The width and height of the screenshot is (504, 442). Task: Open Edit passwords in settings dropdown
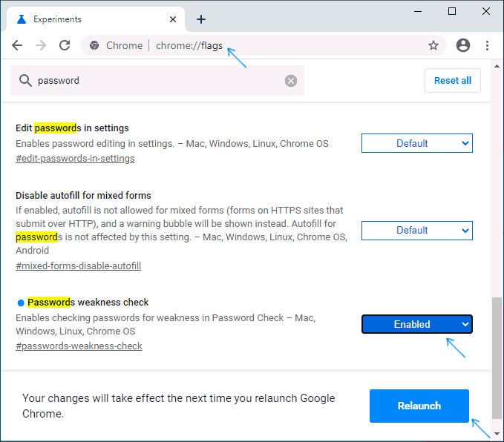coord(417,143)
